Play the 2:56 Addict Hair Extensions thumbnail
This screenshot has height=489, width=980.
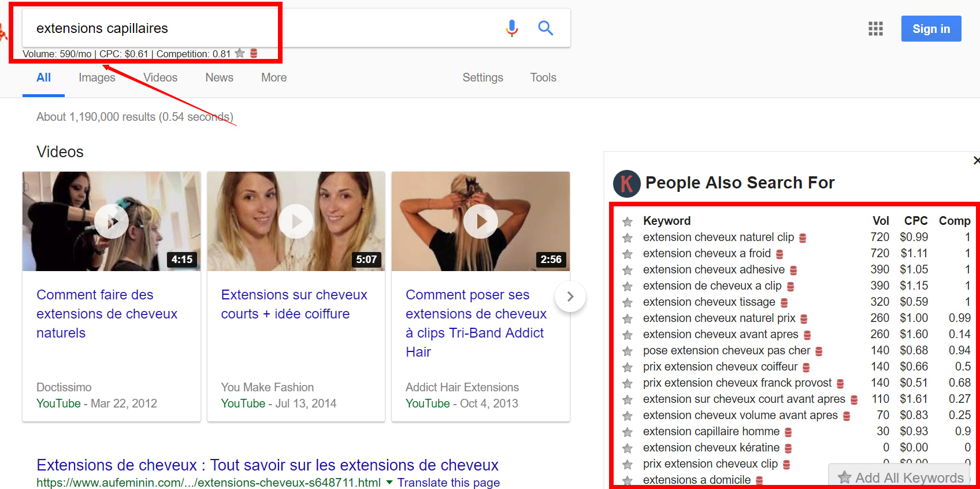pyautogui.click(x=480, y=221)
